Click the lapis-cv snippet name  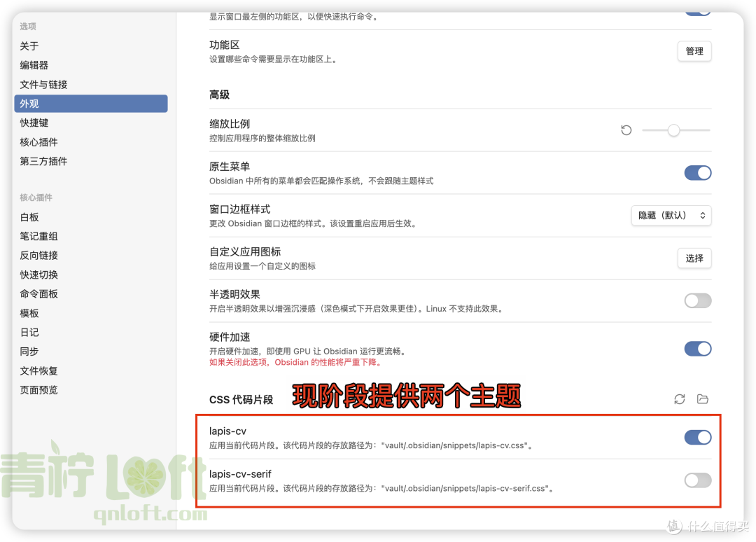(x=227, y=431)
